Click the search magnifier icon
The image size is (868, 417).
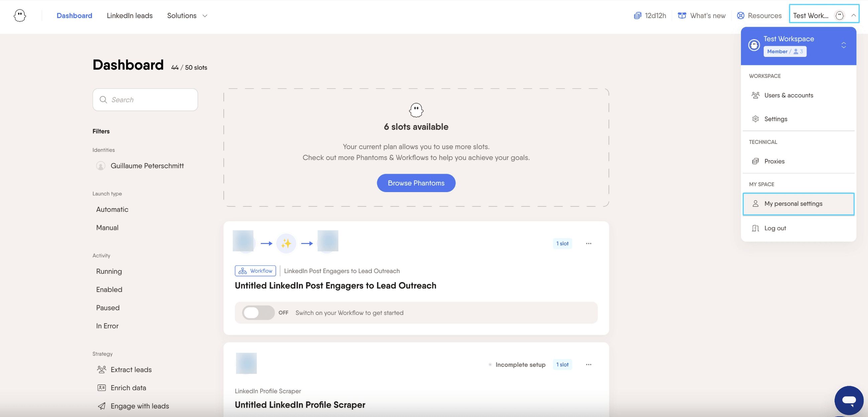pyautogui.click(x=103, y=99)
